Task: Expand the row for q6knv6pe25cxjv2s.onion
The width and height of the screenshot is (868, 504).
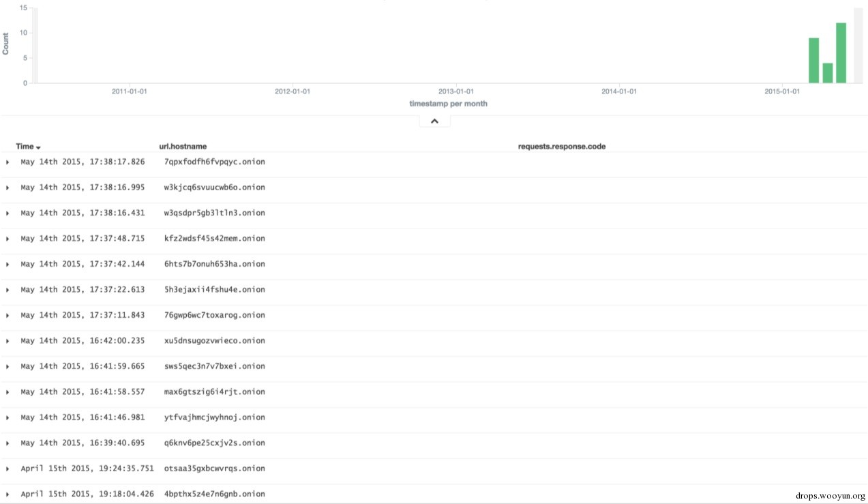Action: coord(8,443)
